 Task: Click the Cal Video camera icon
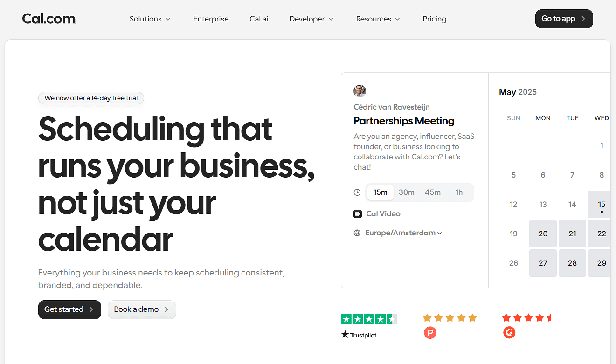358,214
